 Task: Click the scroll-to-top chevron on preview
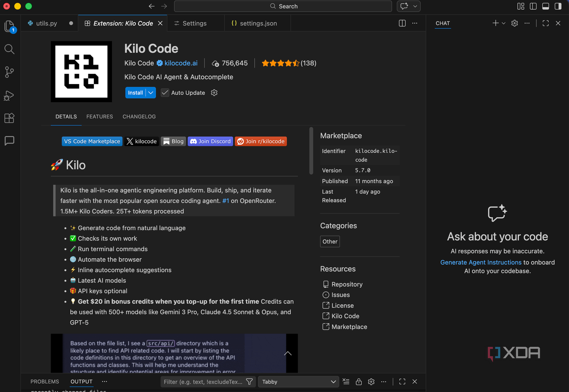pyautogui.click(x=288, y=353)
